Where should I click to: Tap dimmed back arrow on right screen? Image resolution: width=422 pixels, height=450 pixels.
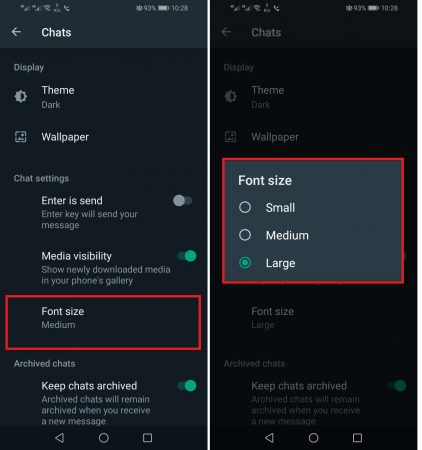point(226,32)
